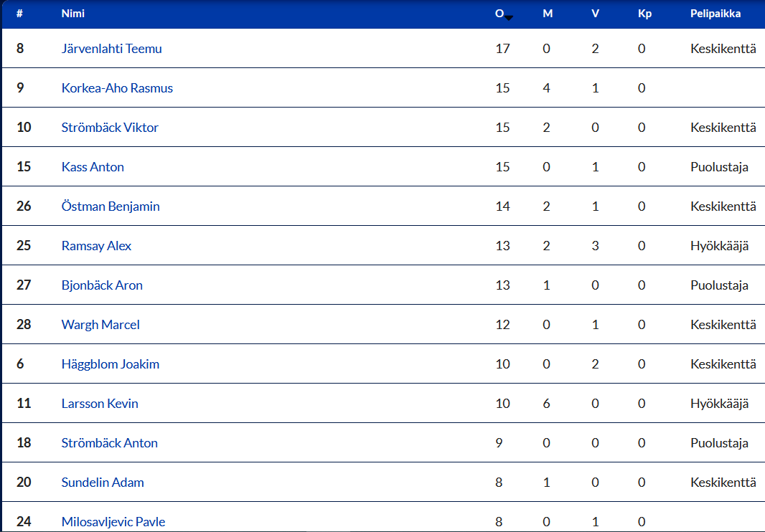View Bjonbäck Aron player details
This screenshot has width=765, height=532.
click(102, 286)
